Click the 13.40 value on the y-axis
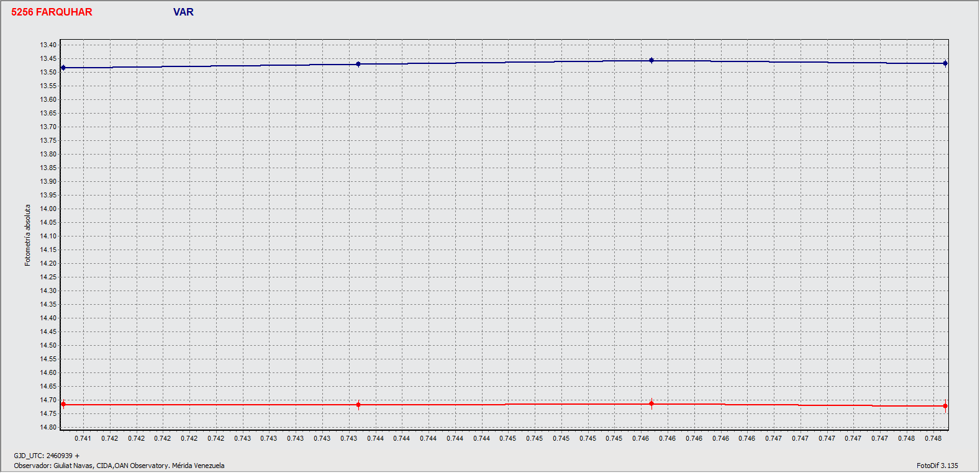The height and width of the screenshot is (473, 980). (x=48, y=45)
